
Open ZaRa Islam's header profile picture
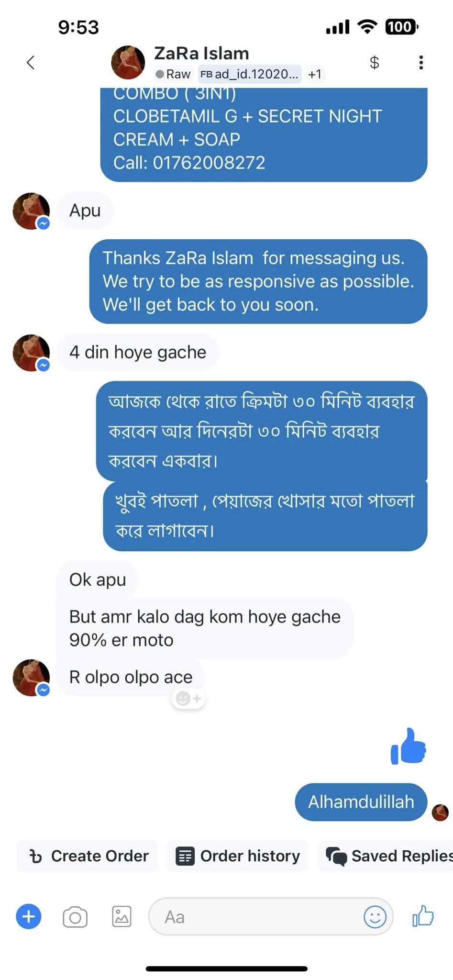pyautogui.click(x=128, y=62)
